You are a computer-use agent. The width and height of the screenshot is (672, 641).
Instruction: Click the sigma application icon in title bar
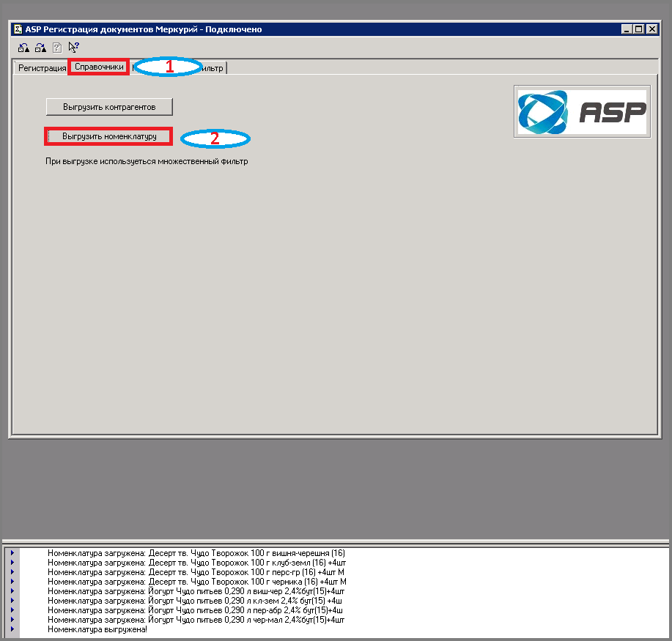point(18,29)
